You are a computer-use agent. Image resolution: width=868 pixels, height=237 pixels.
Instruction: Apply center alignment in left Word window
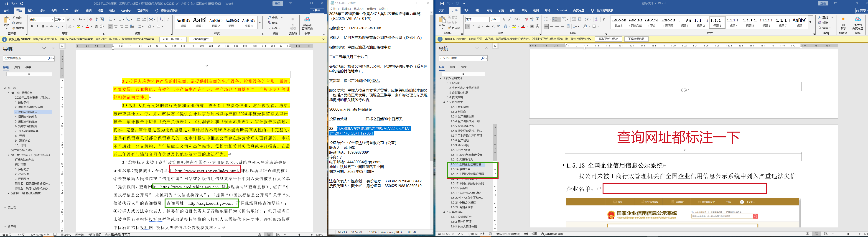click(x=116, y=26)
